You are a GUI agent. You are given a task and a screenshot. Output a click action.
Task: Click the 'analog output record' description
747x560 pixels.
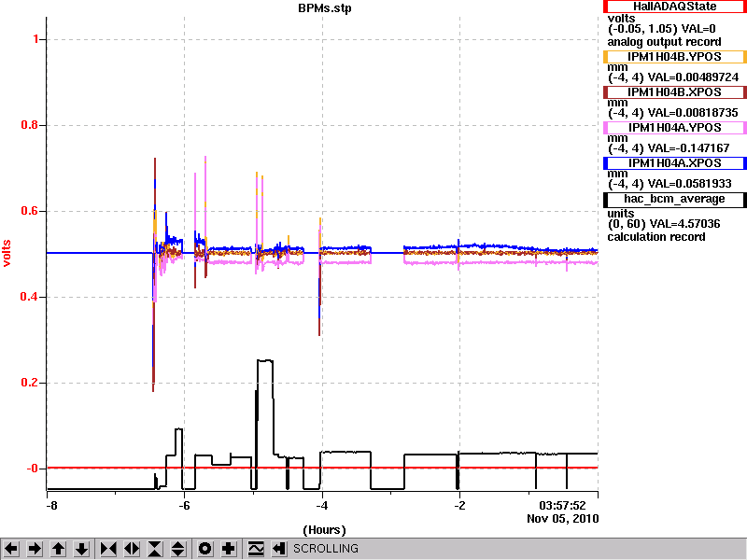coord(664,42)
